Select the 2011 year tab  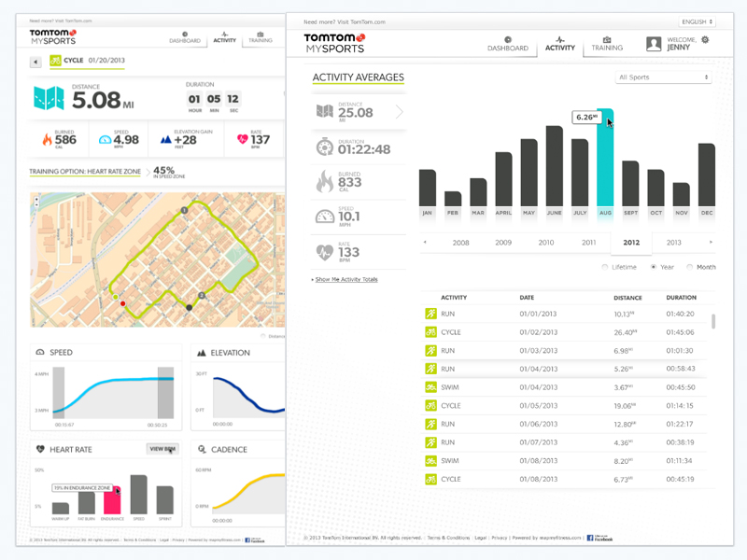[x=589, y=243]
